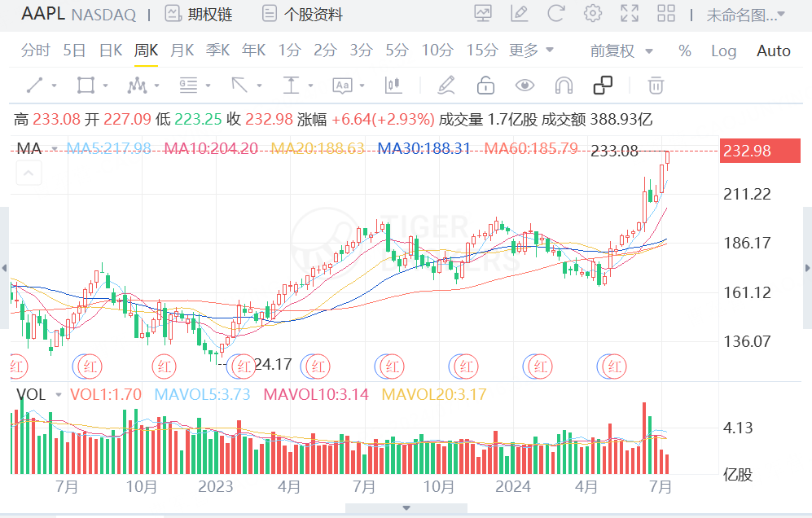This screenshot has width=812, height=518.
Task: Select the 15分 fifteen-minute timeframe
Action: (x=482, y=50)
